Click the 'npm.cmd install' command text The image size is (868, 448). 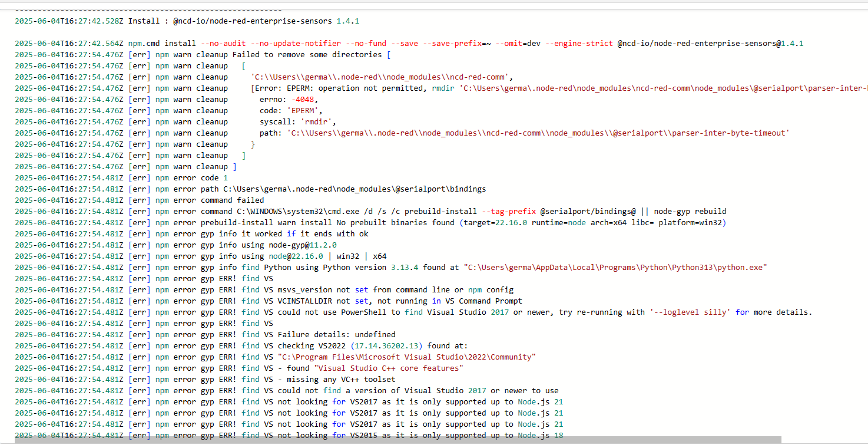click(x=163, y=43)
